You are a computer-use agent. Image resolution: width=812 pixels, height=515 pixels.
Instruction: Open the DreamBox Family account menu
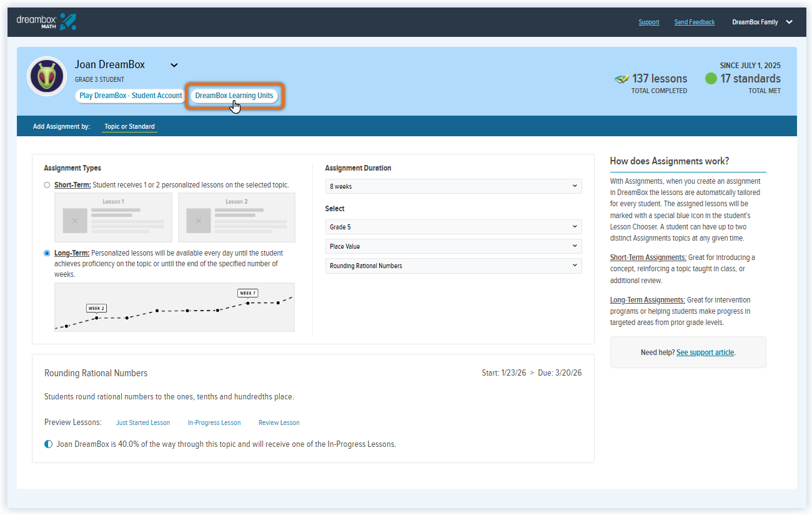pos(762,22)
